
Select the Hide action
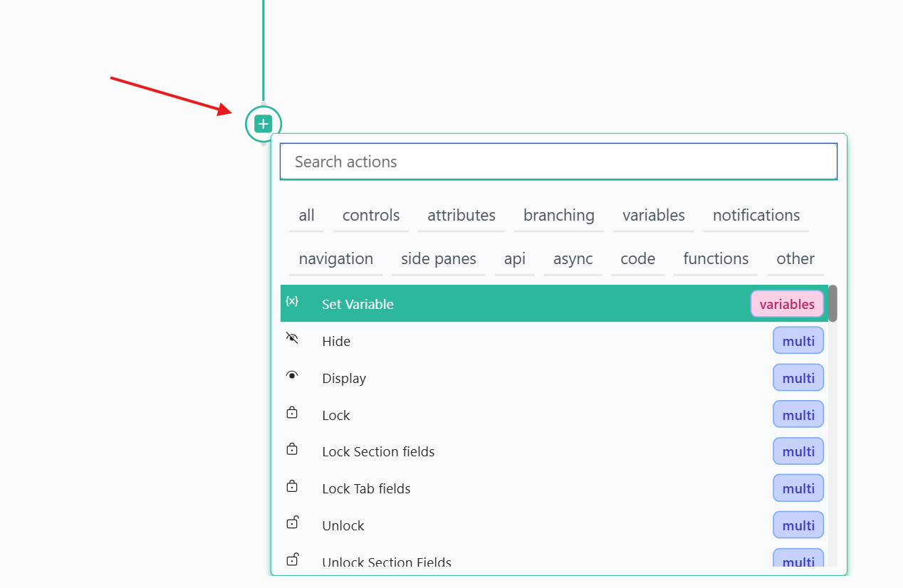pyautogui.click(x=554, y=341)
